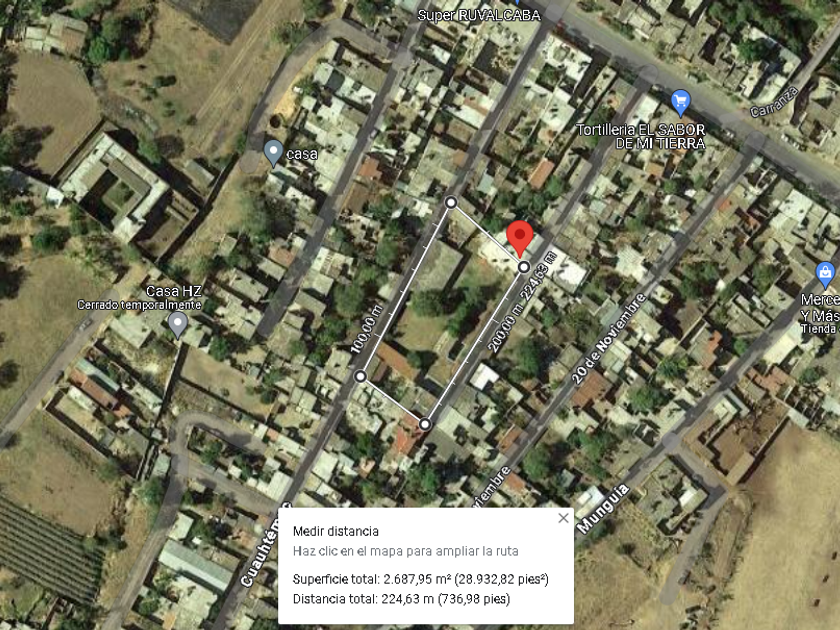The image size is (840, 630).
Task: Select the 'casa' place label text
Action: [x=302, y=154]
